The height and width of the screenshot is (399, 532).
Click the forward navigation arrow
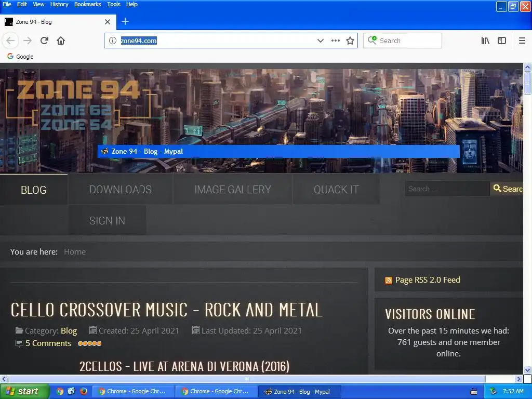pos(28,41)
